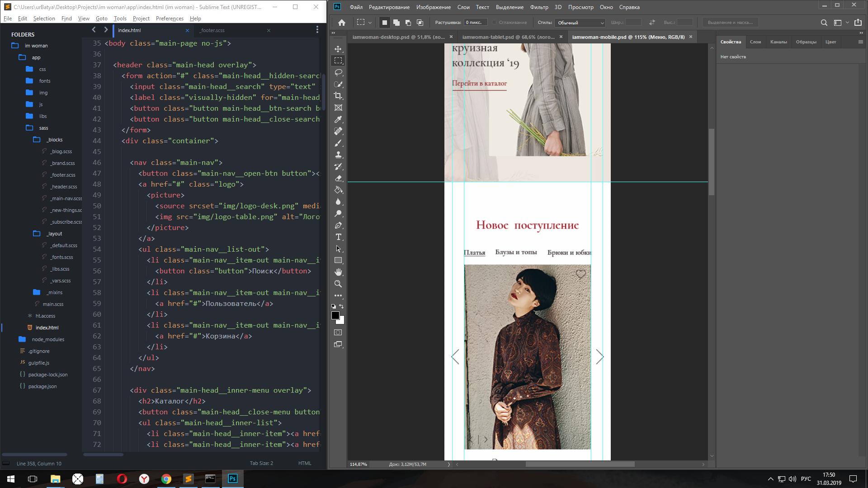
Task: Select the Move tool in Photoshop
Action: tap(338, 49)
